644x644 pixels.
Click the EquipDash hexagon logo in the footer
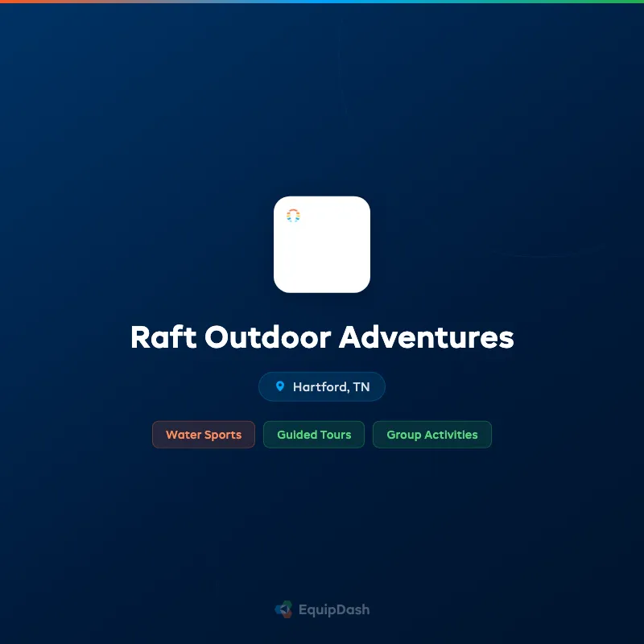(x=283, y=609)
